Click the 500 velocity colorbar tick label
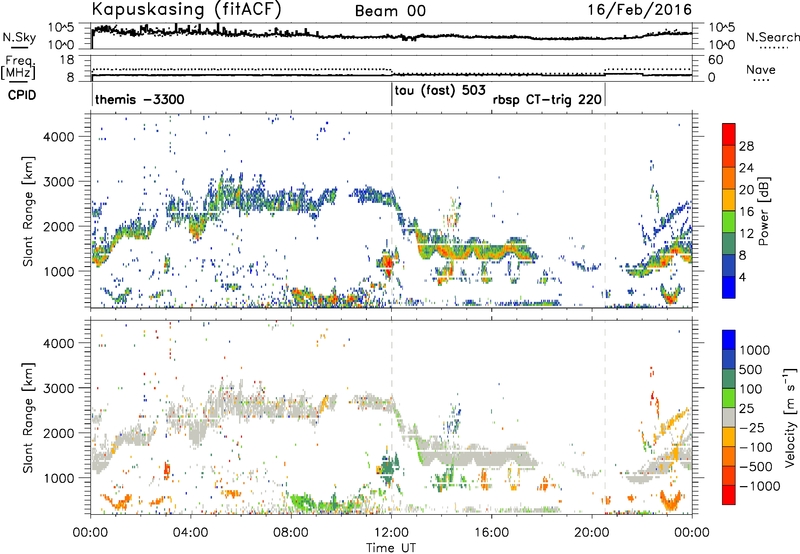800x554 pixels. point(753,370)
